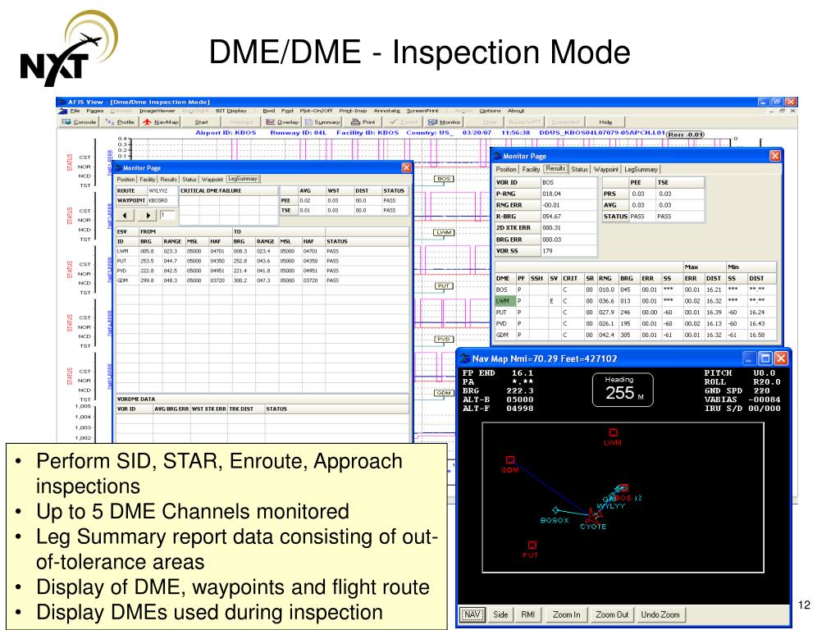Switch to Status tab in right Monitor Page
Image resolution: width=840 pixels, height=630 pixels.
579,169
